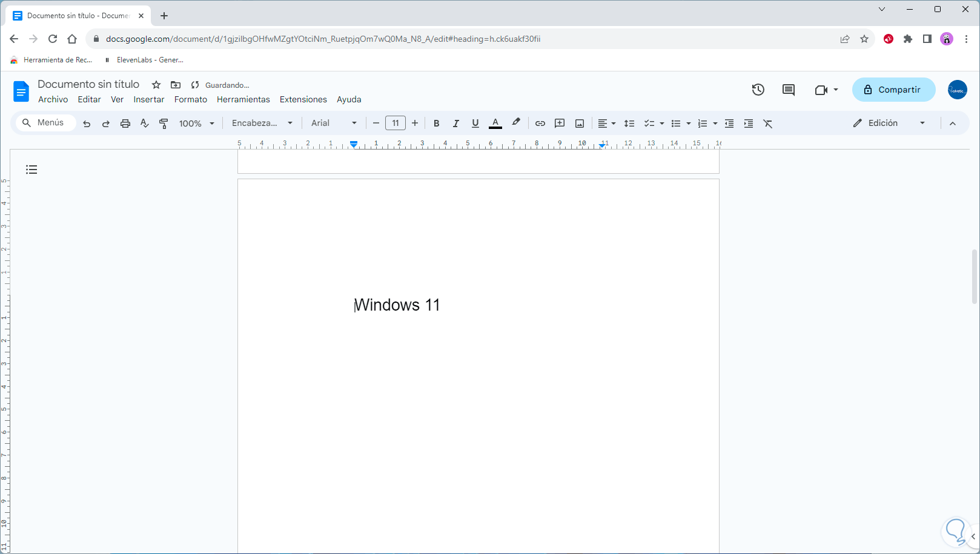The width and height of the screenshot is (980, 554).
Task: Expand the bulleted list options arrow
Action: [689, 124]
